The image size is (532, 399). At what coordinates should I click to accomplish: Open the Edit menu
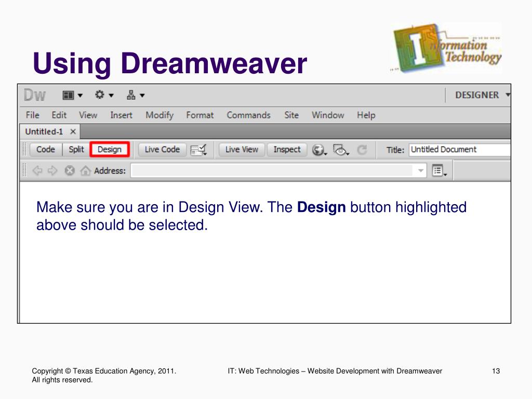[x=59, y=115]
